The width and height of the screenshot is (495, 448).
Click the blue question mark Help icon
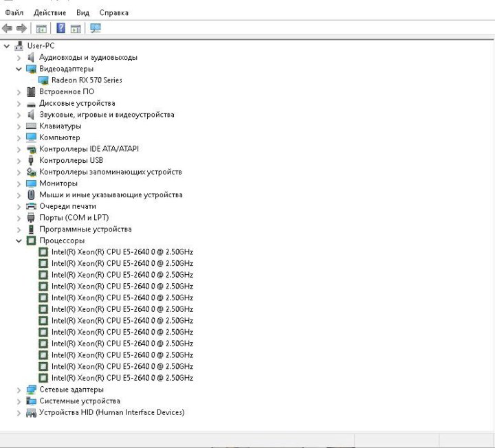pos(61,28)
